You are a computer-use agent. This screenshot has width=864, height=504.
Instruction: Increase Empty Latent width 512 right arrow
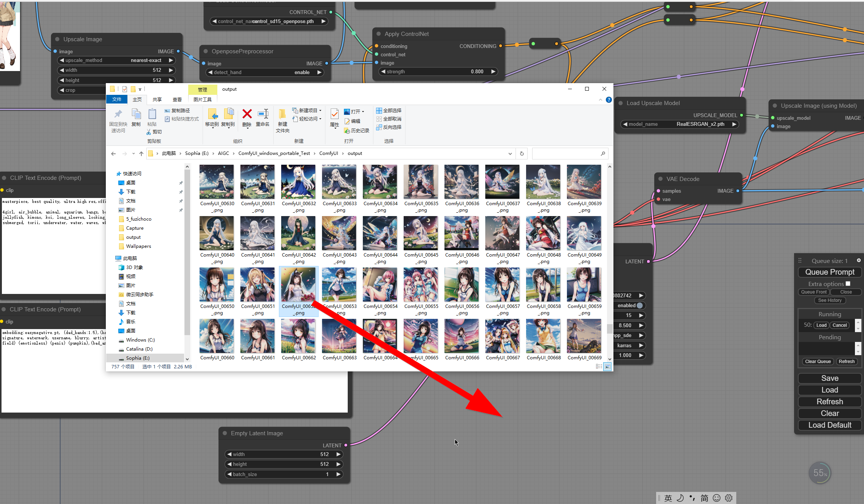(x=339, y=454)
